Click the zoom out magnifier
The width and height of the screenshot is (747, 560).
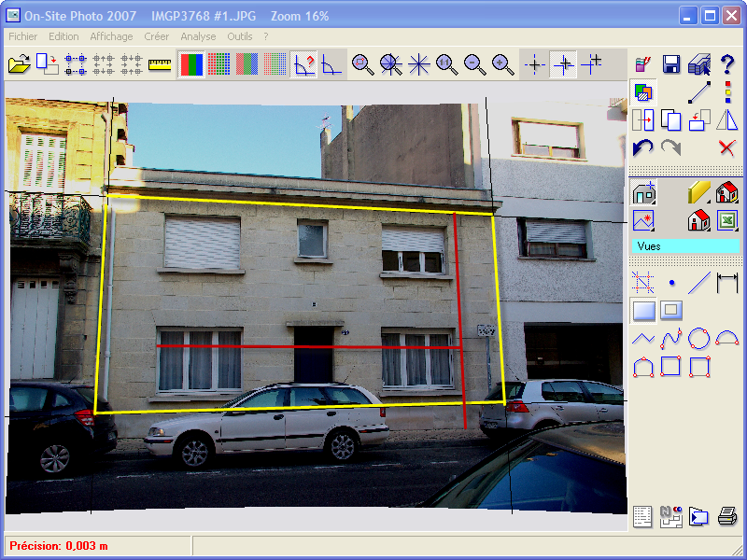pos(475,64)
